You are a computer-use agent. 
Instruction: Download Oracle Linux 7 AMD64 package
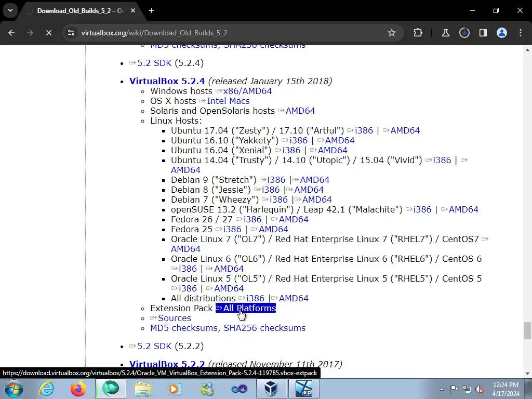coord(185,249)
